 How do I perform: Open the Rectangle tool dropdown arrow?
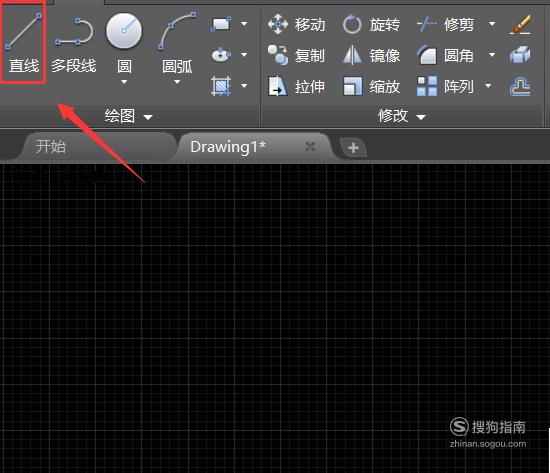point(244,24)
